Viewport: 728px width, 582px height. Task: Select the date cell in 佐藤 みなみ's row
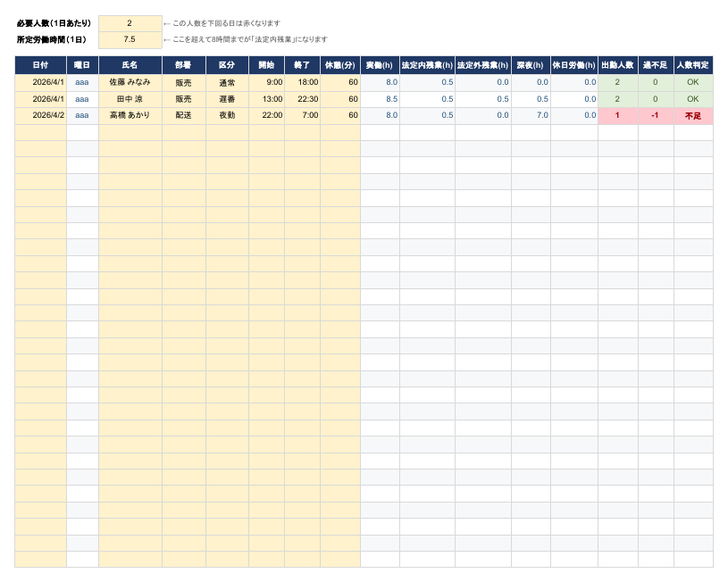coord(41,83)
